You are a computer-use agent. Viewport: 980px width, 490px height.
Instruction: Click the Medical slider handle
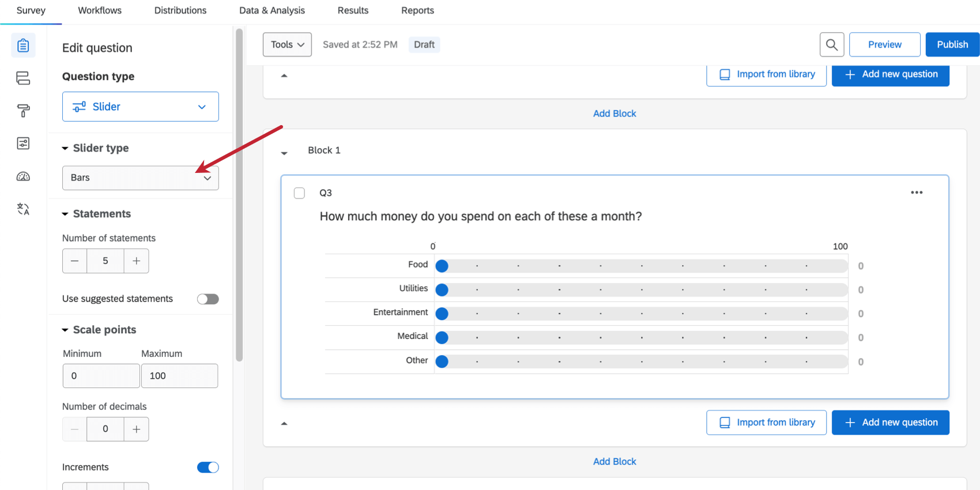coord(442,337)
